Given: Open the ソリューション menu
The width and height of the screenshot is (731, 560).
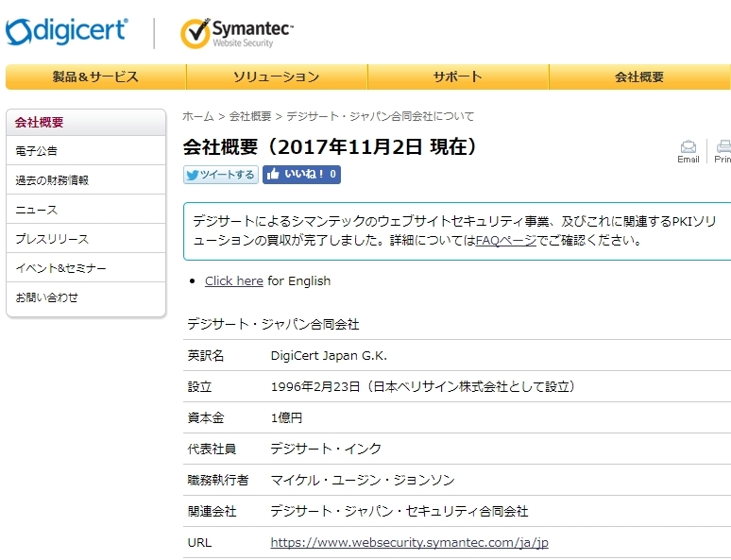Looking at the screenshot, I should (276, 77).
